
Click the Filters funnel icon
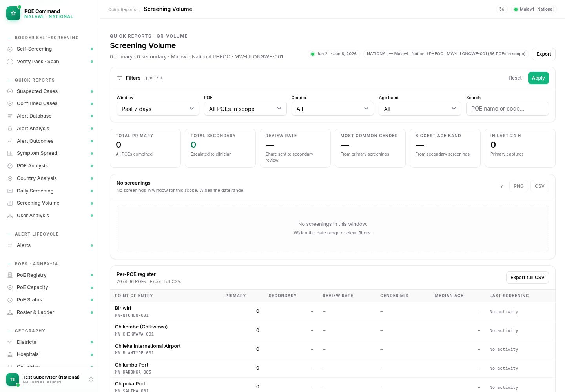click(x=120, y=78)
